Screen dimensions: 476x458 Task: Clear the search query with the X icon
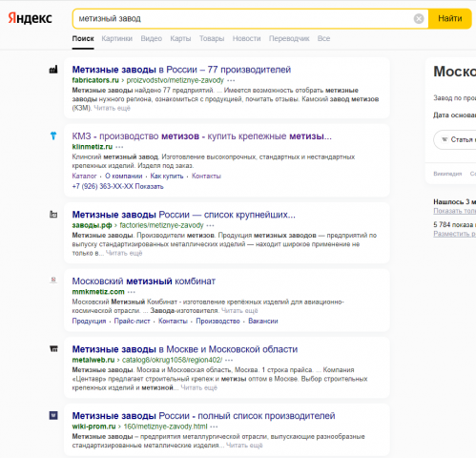[419, 19]
